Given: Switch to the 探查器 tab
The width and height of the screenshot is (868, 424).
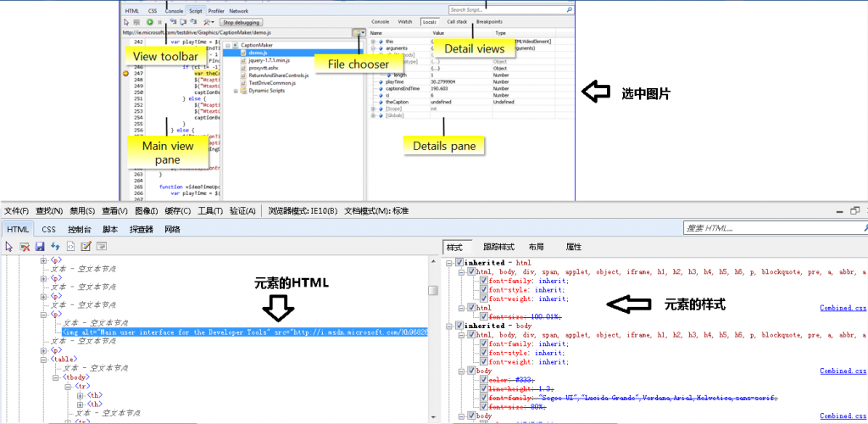Looking at the screenshot, I should coord(142,229).
